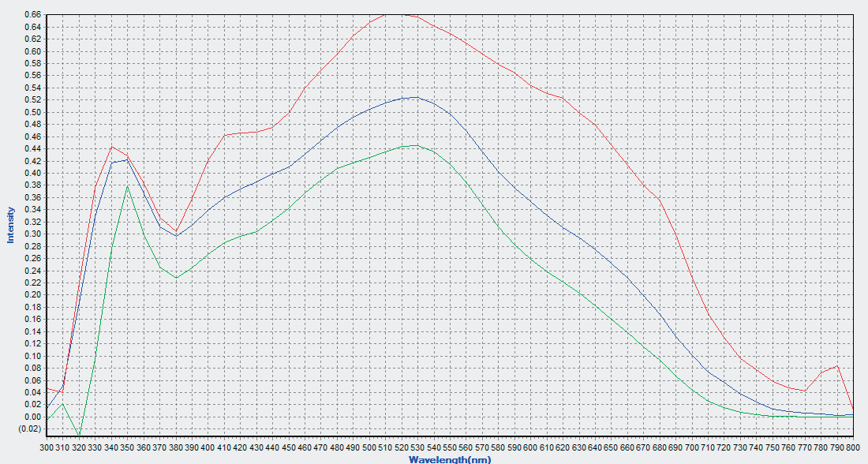
Task: Click the blue curve peak near 530 nm
Action: pyautogui.click(x=415, y=97)
